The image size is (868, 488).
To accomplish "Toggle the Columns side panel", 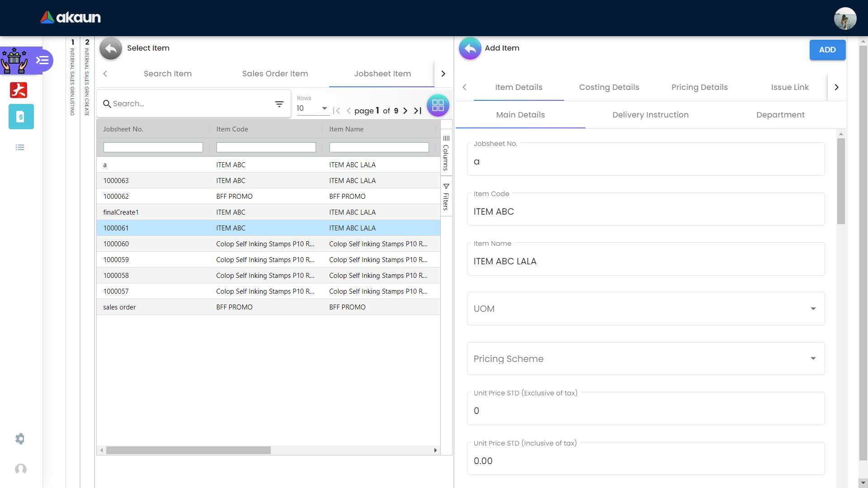I will [446, 153].
